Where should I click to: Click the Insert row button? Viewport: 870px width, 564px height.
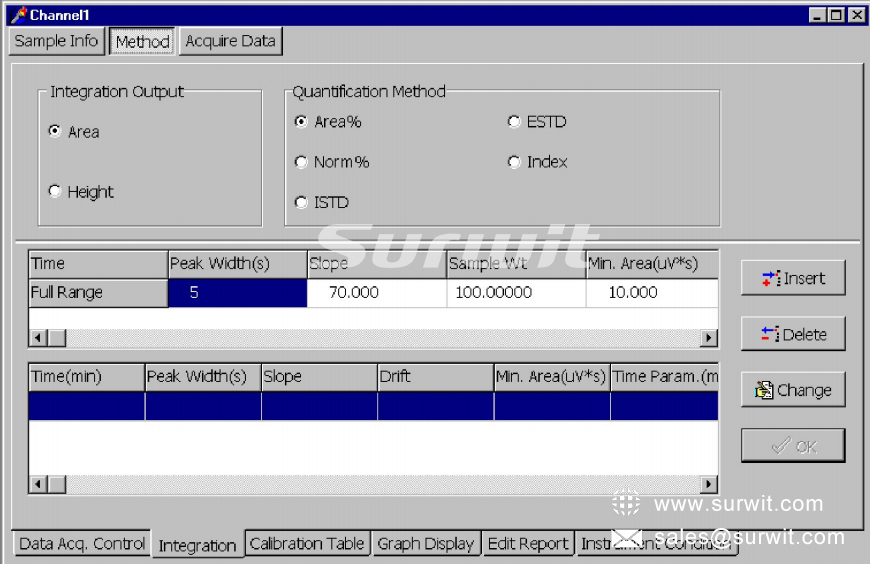(x=793, y=279)
